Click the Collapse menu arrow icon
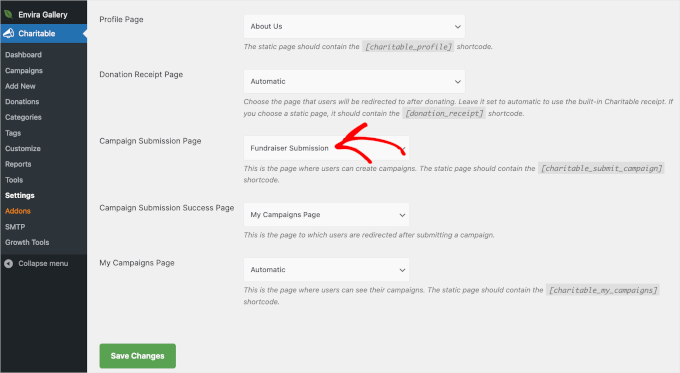The height and width of the screenshot is (373, 680). pyautogui.click(x=9, y=263)
